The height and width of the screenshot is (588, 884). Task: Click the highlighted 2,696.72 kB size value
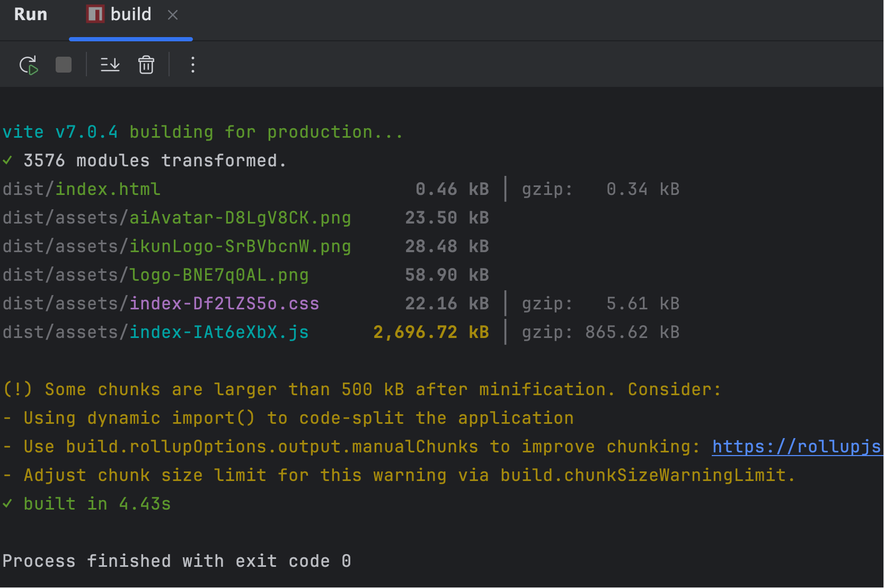pyautogui.click(x=431, y=332)
